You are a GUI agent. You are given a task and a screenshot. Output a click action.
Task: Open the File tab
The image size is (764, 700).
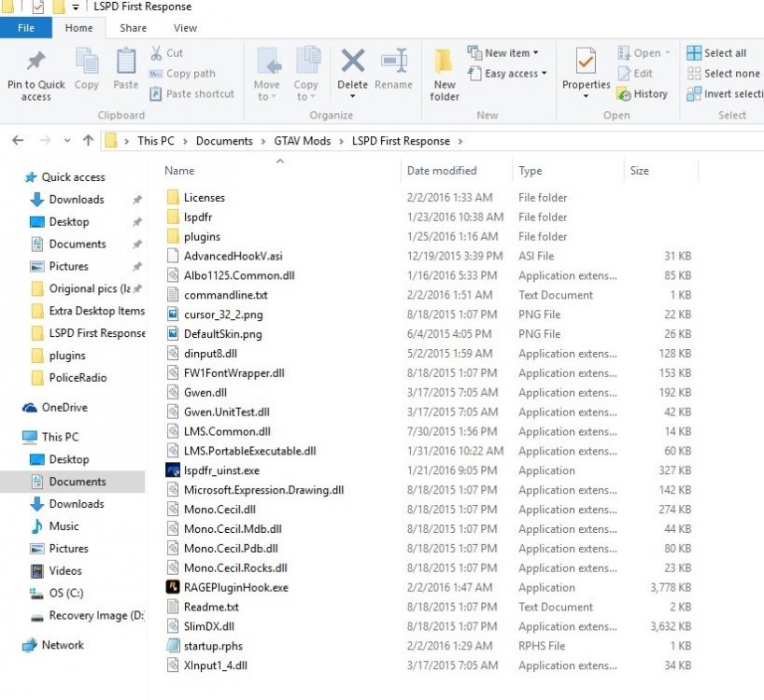26,28
